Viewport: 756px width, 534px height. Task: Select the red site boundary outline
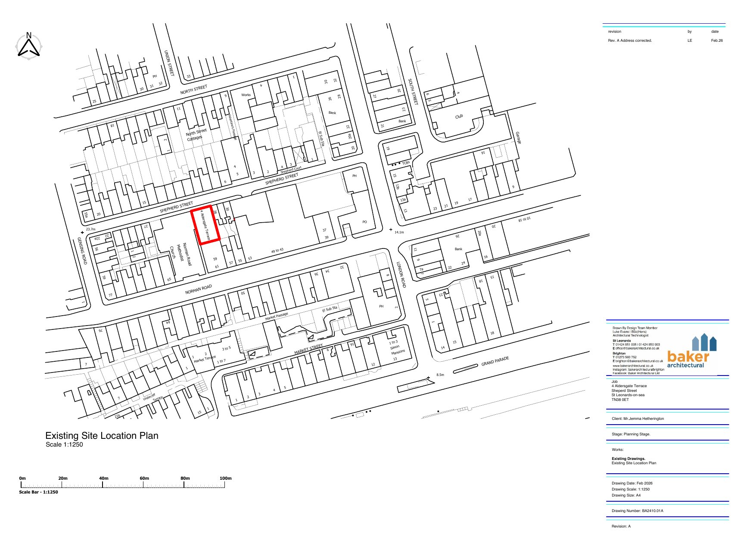(x=205, y=225)
